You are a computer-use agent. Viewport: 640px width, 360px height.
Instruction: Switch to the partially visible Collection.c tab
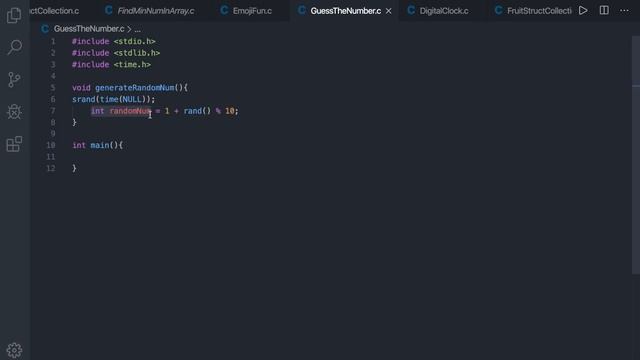[55, 11]
